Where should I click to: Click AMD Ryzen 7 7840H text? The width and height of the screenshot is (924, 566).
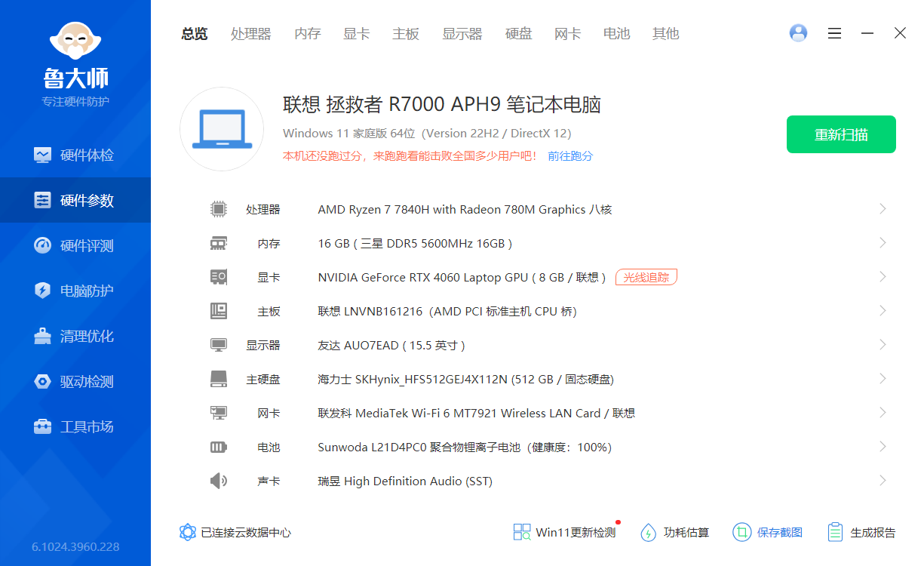[x=465, y=210]
